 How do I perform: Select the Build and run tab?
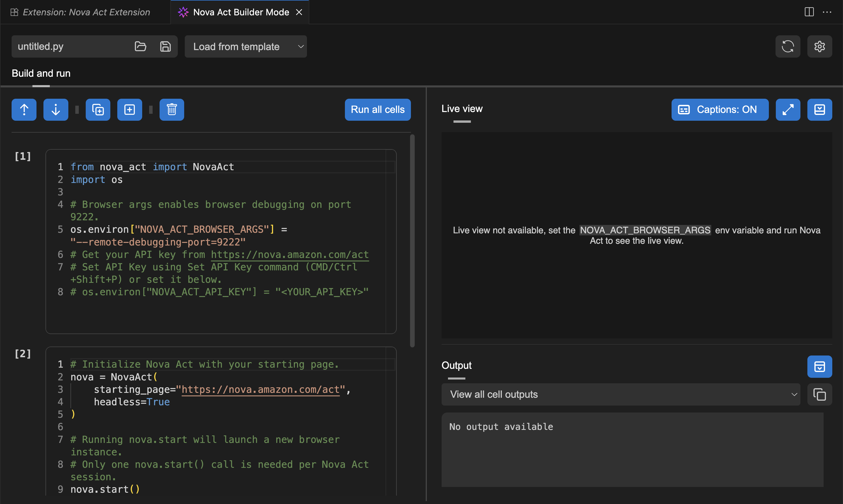coord(41,73)
